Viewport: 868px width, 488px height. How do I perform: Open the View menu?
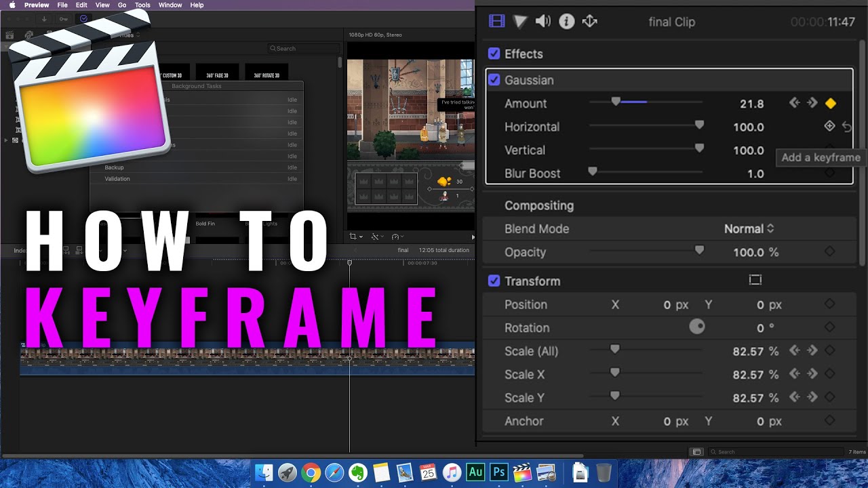[102, 5]
